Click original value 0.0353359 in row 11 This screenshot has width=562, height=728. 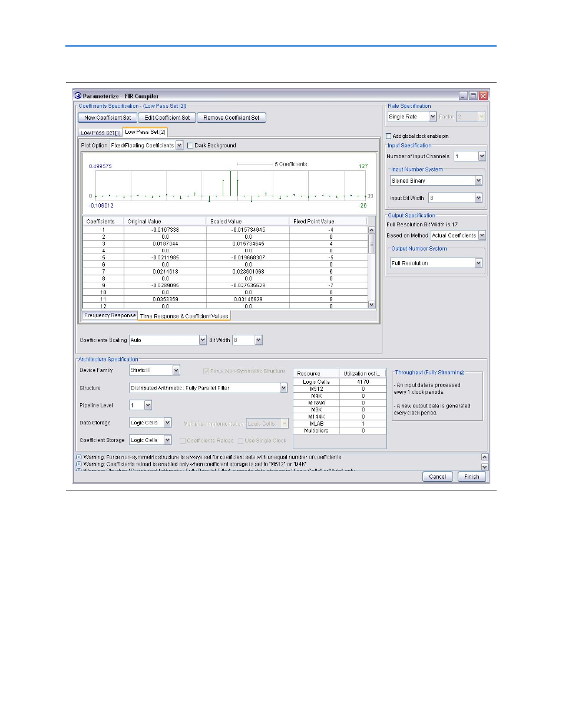pyautogui.click(x=165, y=299)
